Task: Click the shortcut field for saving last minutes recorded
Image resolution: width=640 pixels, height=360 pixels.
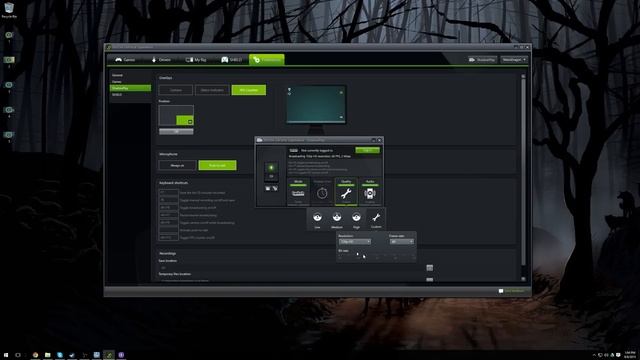Action: pyautogui.click(x=169, y=193)
